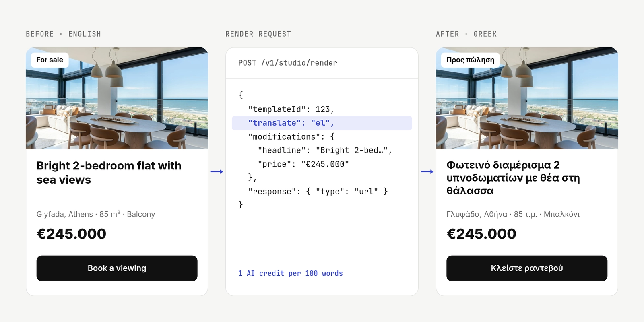Click the AFTER · GREEK label
Image resolution: width=644 pixels, height=322 pixels.
click(466, 34)
